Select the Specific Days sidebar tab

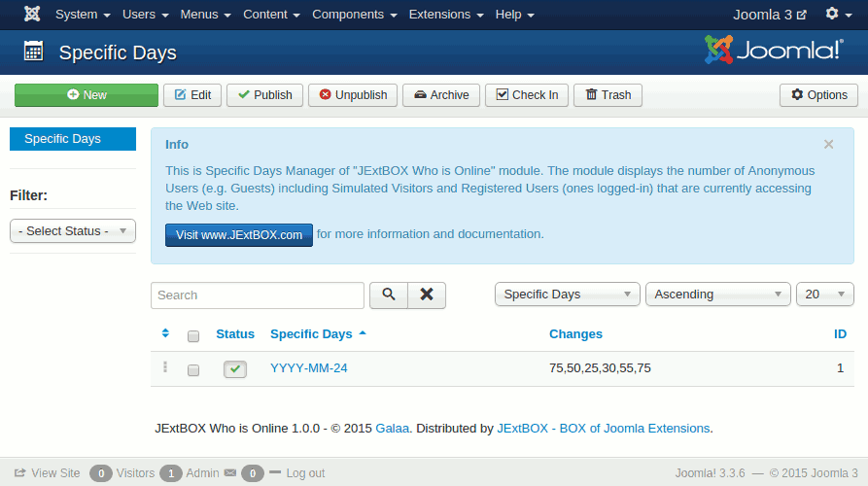pyautogui.click(x=73, y=139)
